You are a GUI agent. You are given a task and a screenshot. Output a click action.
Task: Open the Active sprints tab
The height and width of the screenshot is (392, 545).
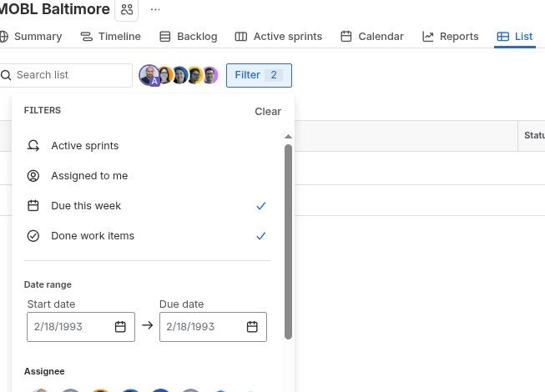tap(279, 37)
